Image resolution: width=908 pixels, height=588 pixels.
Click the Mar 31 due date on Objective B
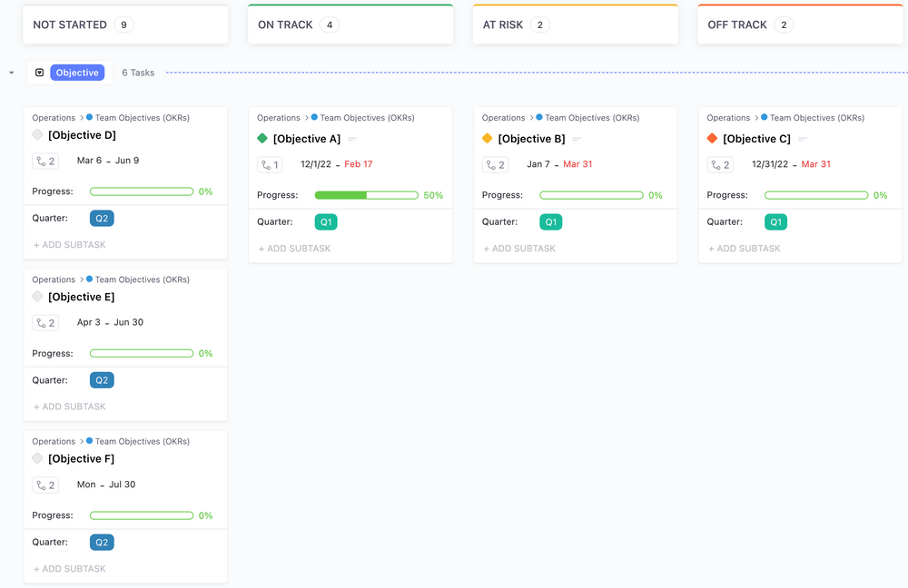tap(577, 164)
